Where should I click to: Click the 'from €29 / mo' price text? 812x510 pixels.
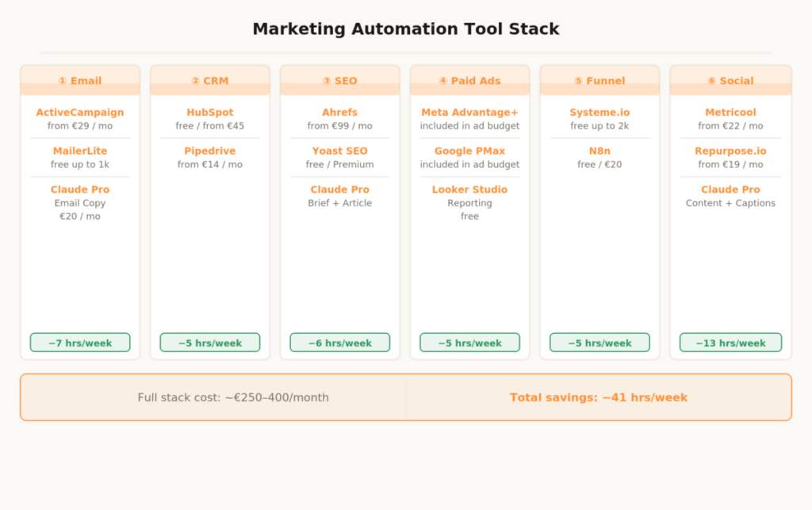(x=80, y=126)
